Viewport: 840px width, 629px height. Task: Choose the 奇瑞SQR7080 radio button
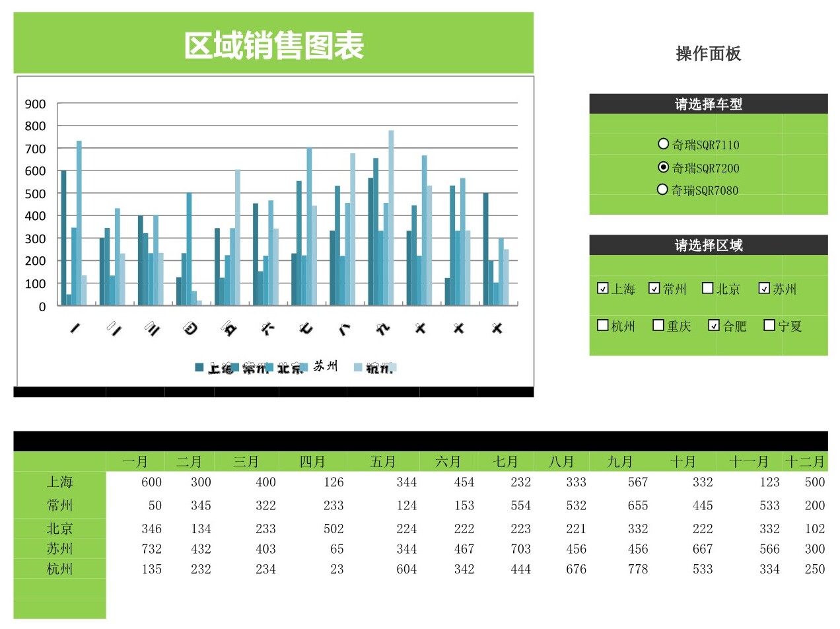click(663, 190)
